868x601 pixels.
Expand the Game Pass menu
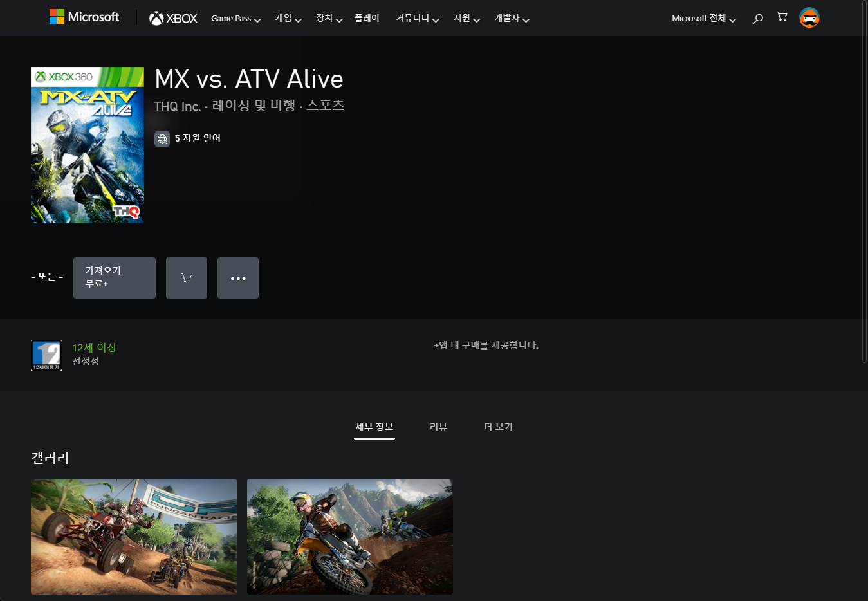235,19
